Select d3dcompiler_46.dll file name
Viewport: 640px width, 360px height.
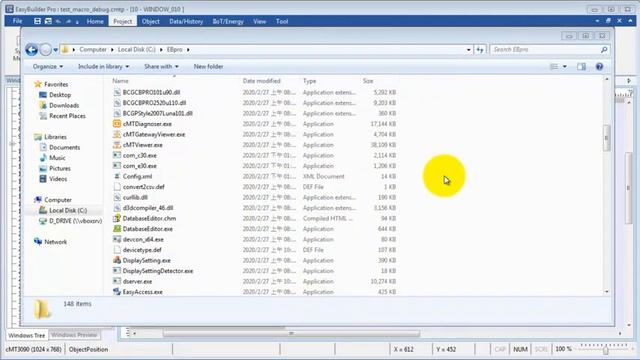click(148, 208)
